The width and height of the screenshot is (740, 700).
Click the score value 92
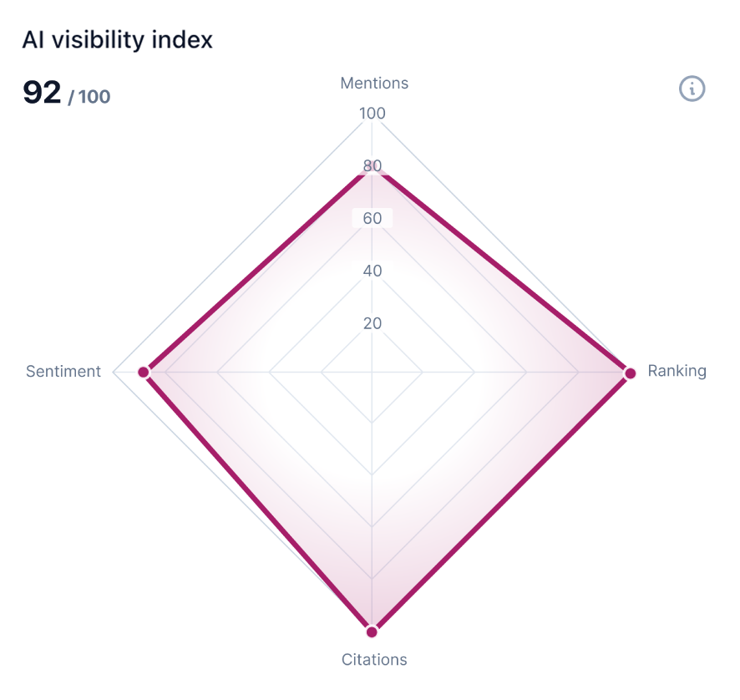tap(42, 93)
